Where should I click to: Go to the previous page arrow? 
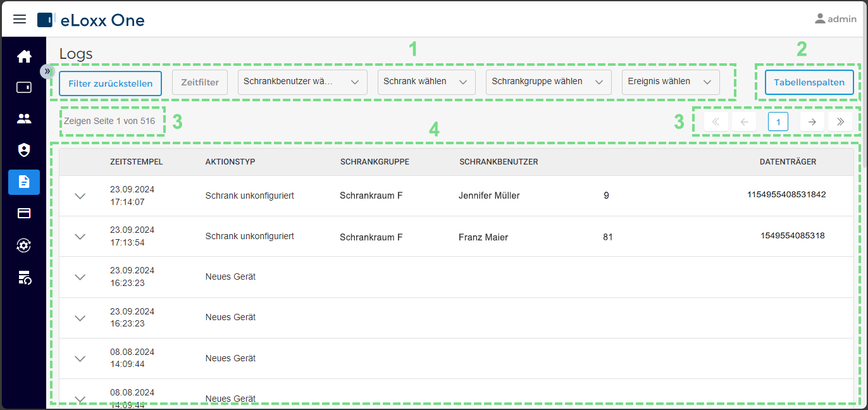click(x=744, y=122)
